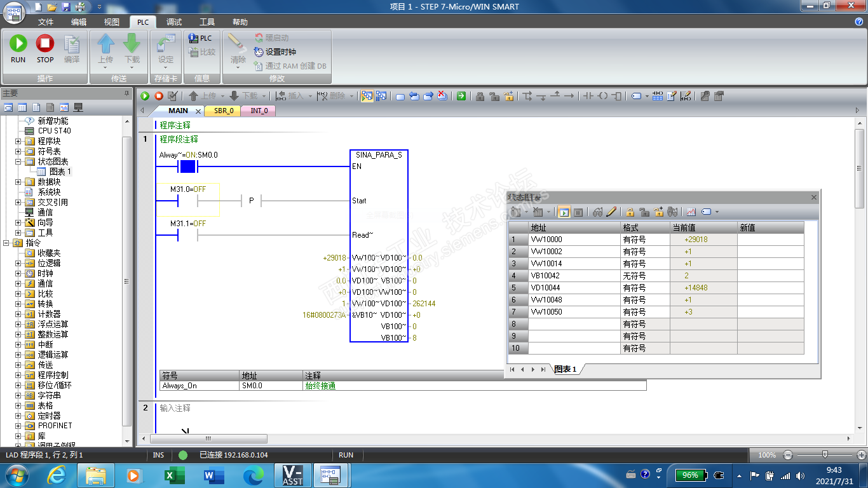Image resolution: width=868 pixels, height=488 pixels.
Task: Click the address cell VB10042 in the chart
Action: 574,276
